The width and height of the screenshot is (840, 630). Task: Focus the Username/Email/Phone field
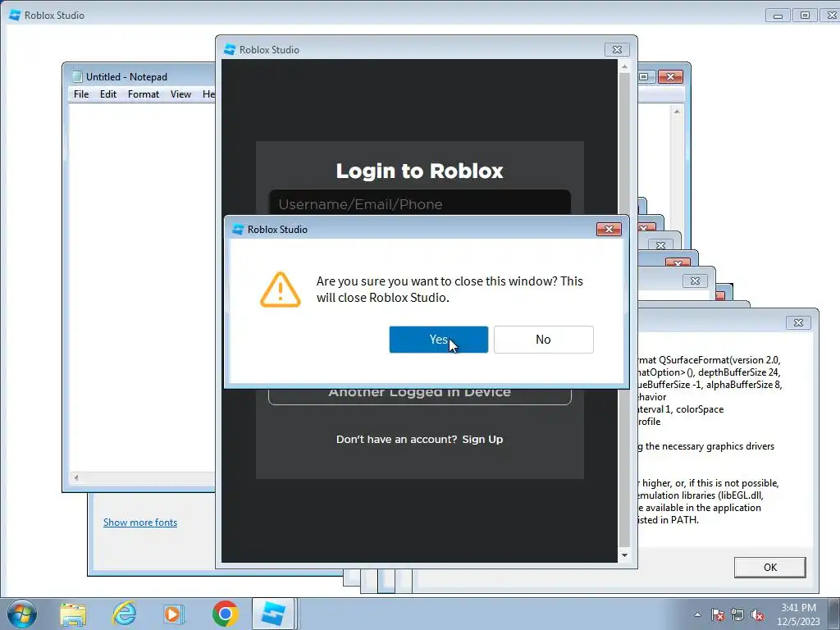click(x=419, y=203)
